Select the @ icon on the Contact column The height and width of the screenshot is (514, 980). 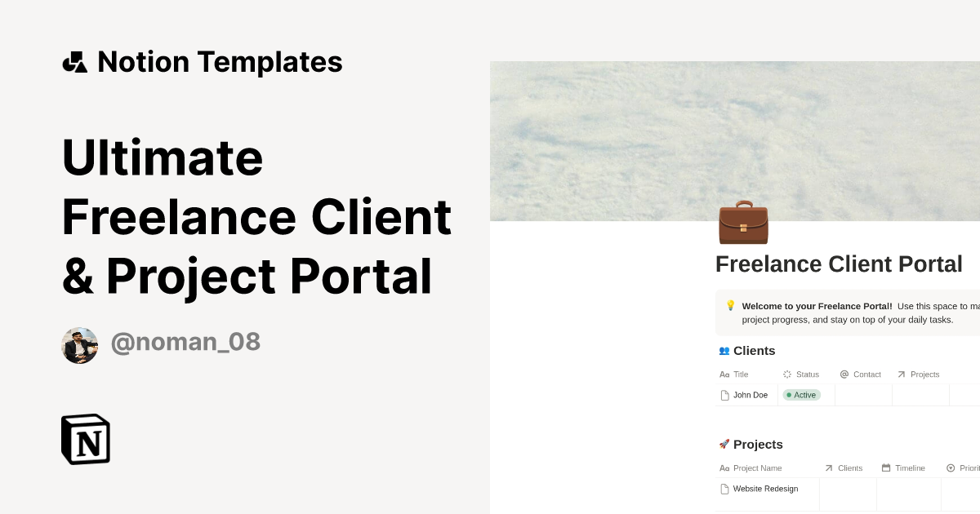click(846, 374)
